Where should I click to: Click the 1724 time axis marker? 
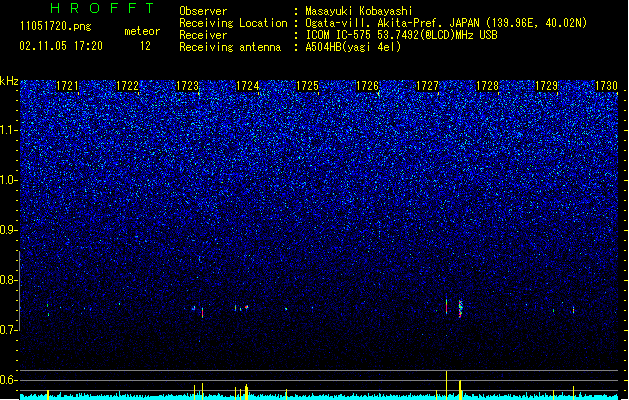pos(248,86)
